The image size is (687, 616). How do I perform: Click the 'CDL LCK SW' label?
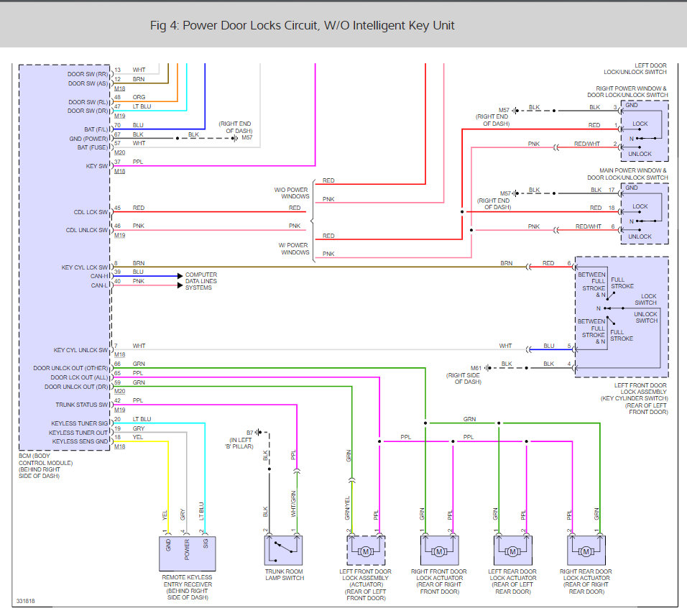91,212
